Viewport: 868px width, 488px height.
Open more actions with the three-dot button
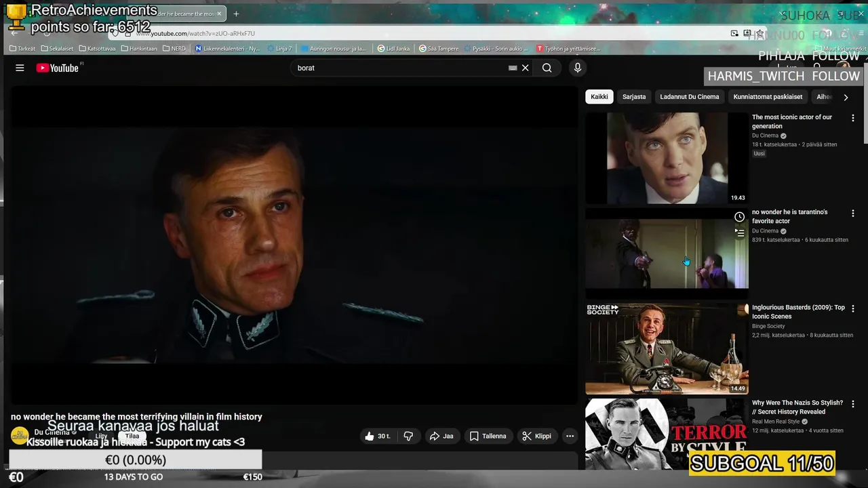(570, 436)
